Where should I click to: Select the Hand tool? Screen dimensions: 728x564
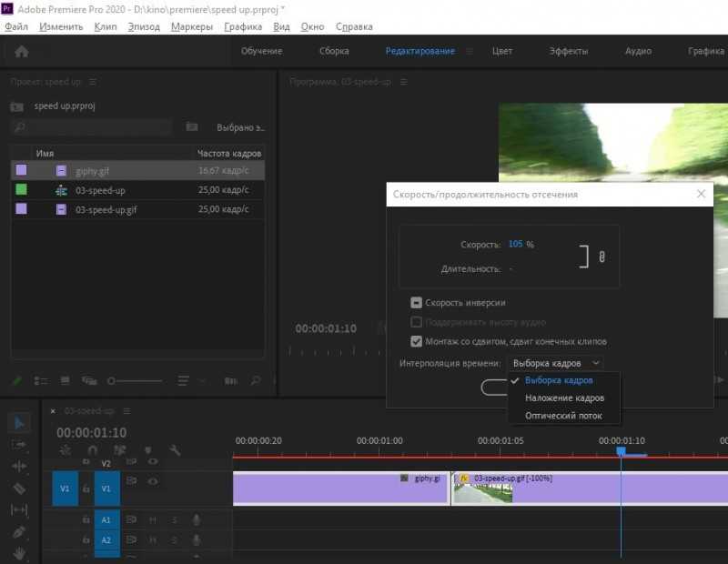pyautogui.click(x=19, y=553)
